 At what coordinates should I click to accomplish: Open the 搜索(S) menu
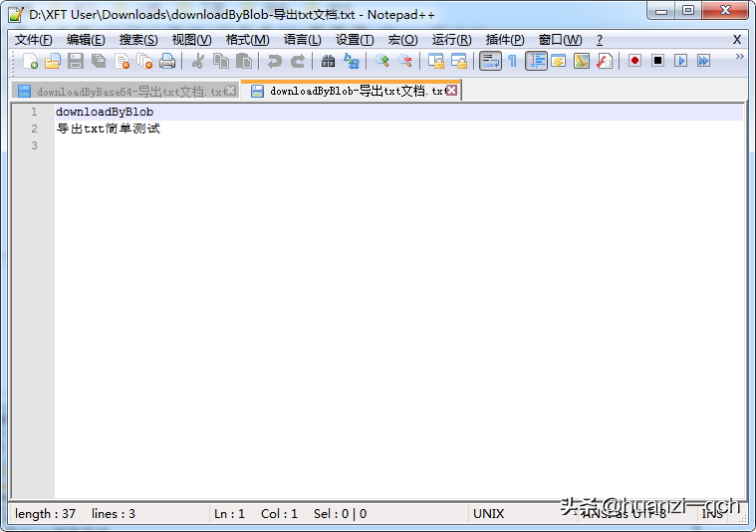click(138, 40)
